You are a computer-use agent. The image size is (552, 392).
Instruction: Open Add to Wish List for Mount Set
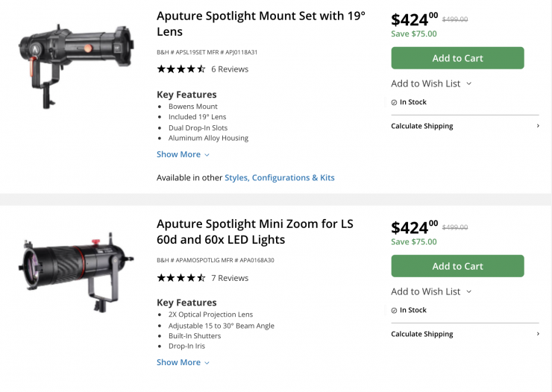coord(430,83)
